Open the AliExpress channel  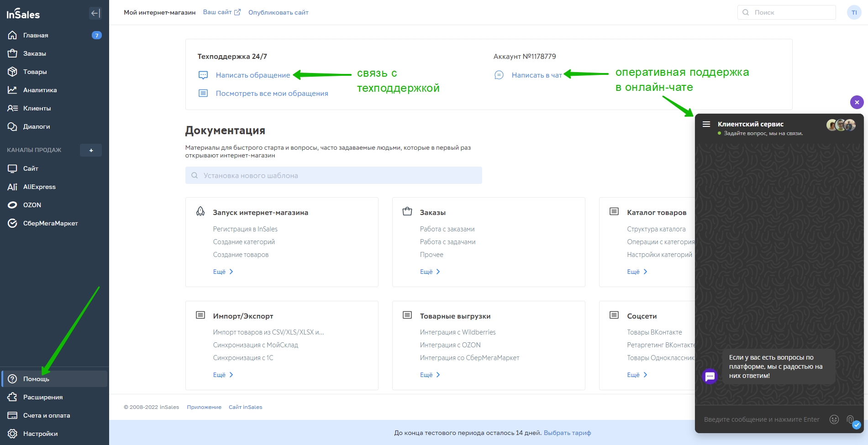click(54, 187)
